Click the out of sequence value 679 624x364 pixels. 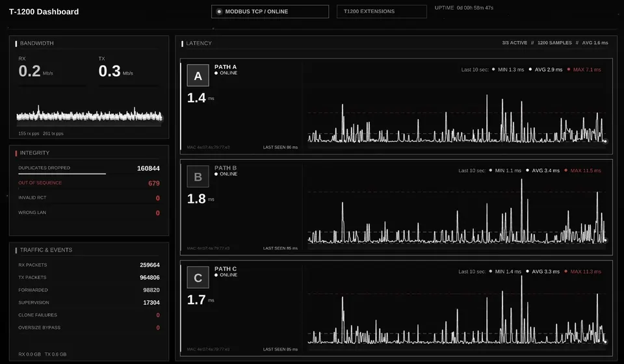point(154,183)
